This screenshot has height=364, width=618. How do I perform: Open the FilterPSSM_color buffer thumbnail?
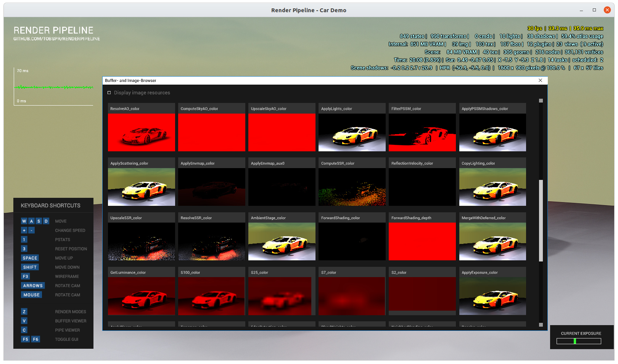(x=422, y=132)
